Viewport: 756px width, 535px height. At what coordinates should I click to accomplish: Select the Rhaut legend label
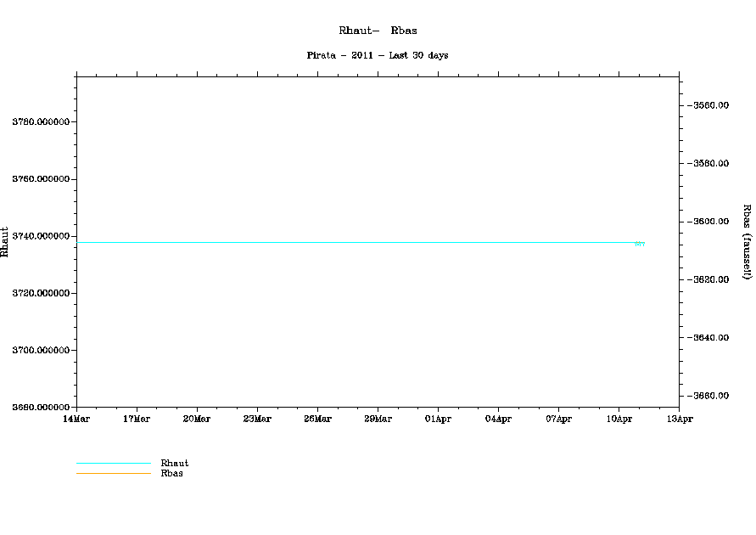174,464
